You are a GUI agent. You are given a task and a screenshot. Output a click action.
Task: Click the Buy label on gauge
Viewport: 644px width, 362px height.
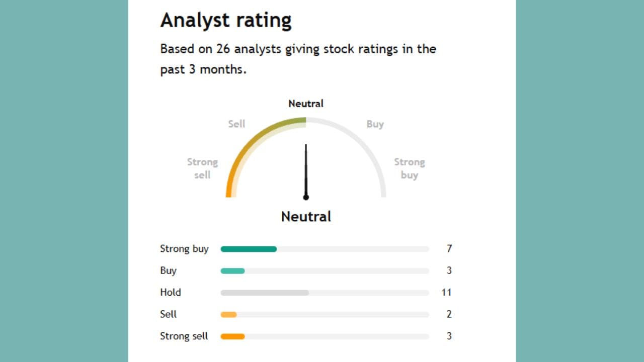375,124
